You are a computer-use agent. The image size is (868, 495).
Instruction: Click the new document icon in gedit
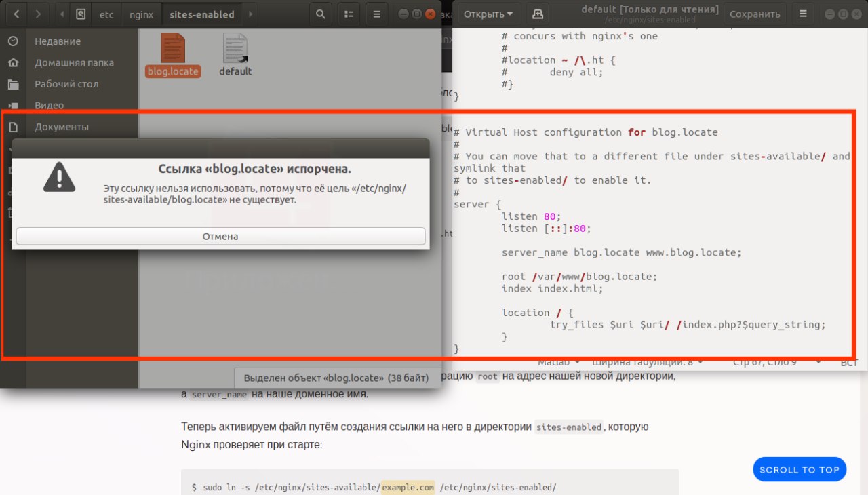click(x=537, y=14)
